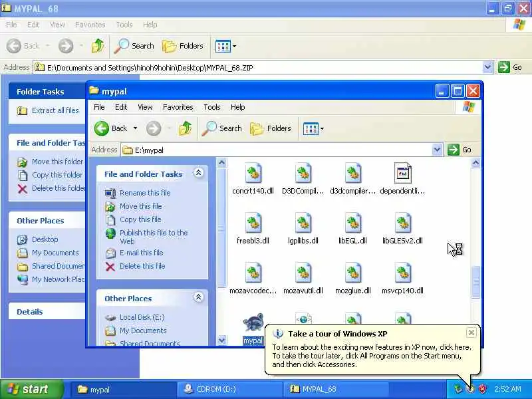
Task: Click Rename this file link
Action: [x=145, y=193]
